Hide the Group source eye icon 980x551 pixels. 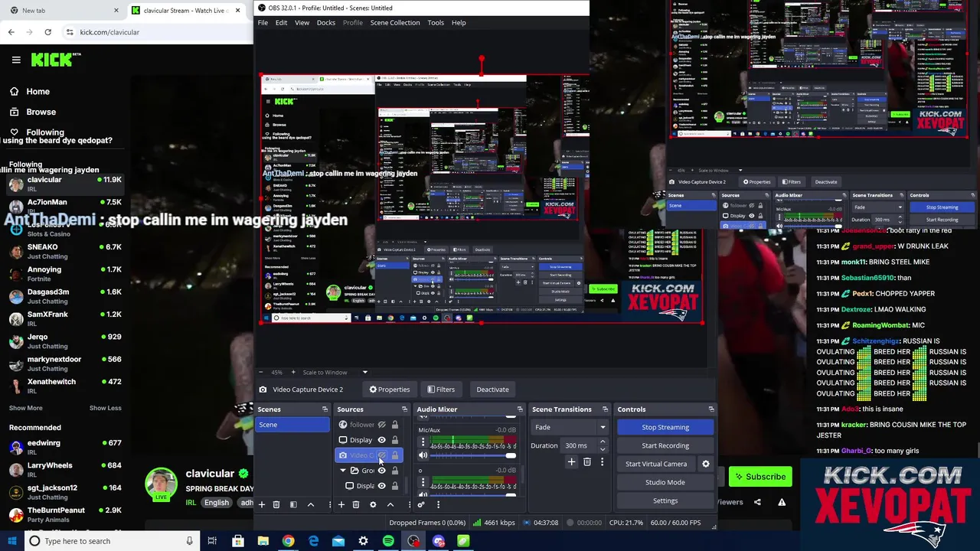point(381,471)
